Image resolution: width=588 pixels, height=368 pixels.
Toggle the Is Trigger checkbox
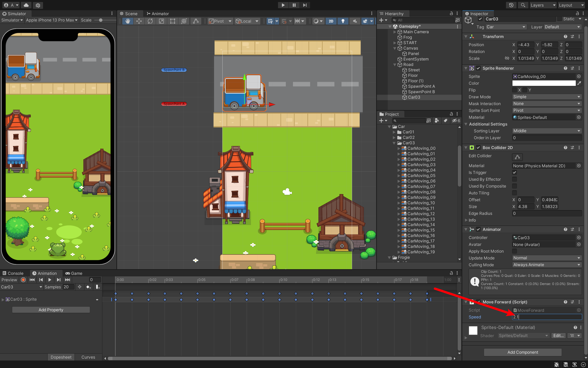[514, 173]
